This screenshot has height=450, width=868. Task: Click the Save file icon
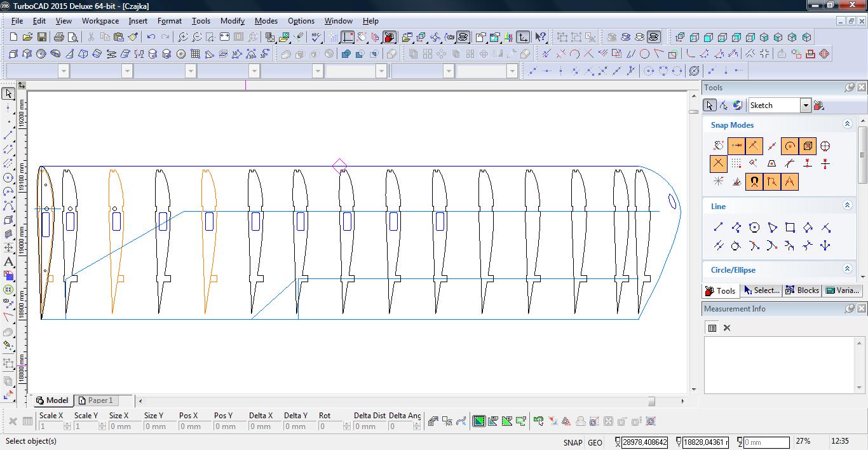click(x=41, y=37)
